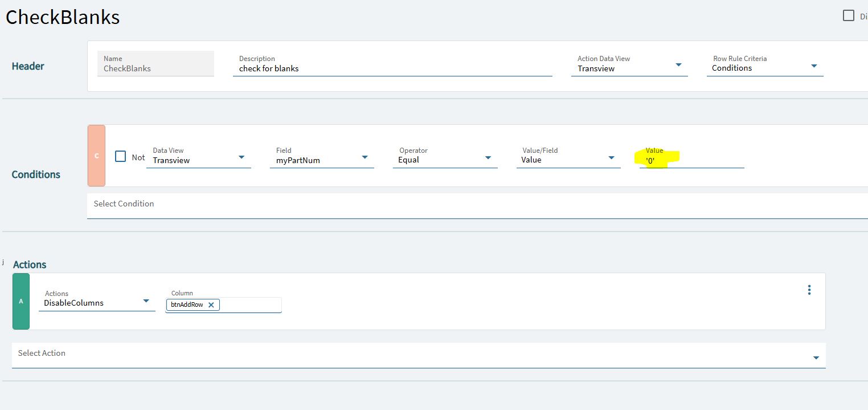Toggle the Not checkbox in condition
This screenshot has height=410, width=868.
(x=121, y=156)
